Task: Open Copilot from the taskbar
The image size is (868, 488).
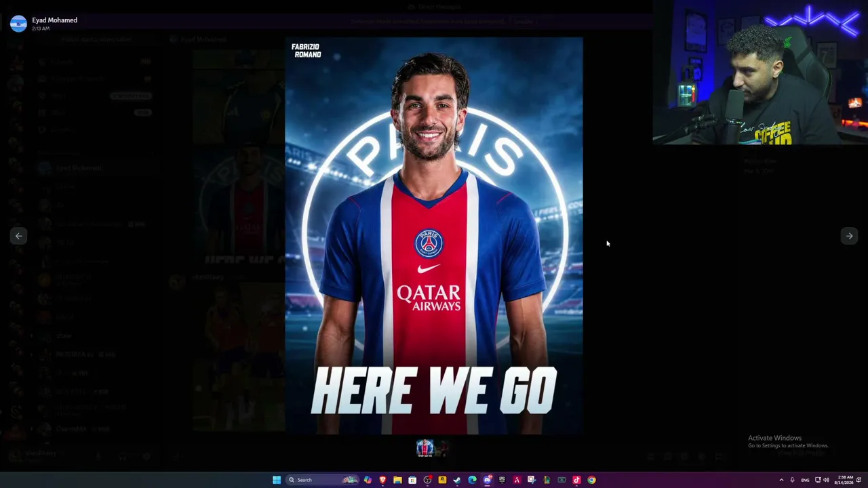Action: coord(368,480)
